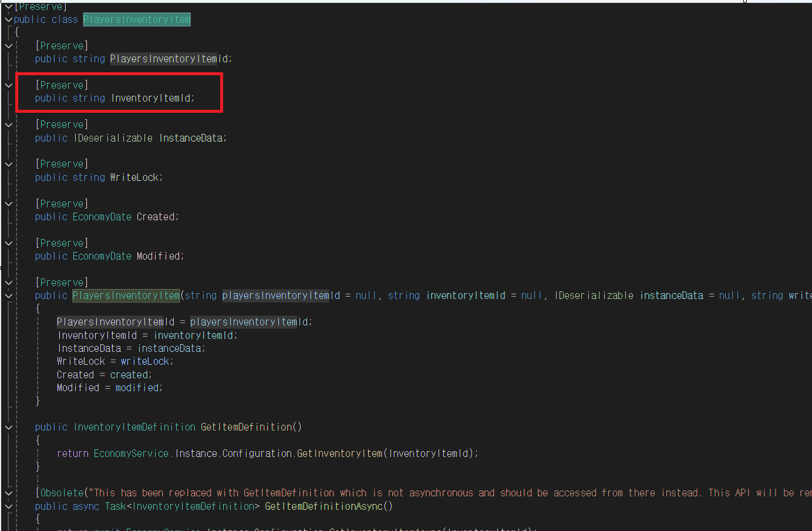The height and width of the screenshot is (531, 812).
Task: Collapse fold arrow beside [Preserve] above Modified field
Action: [x=9, y=243]
